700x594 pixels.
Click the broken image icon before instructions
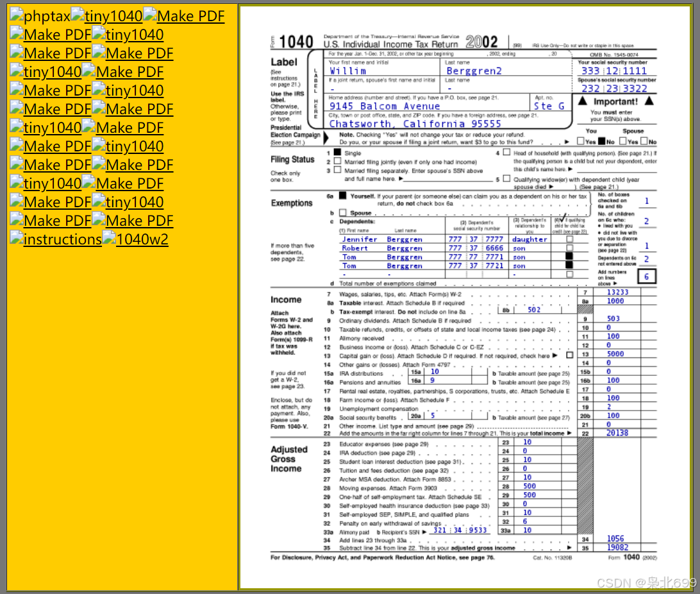coord(17,239)
